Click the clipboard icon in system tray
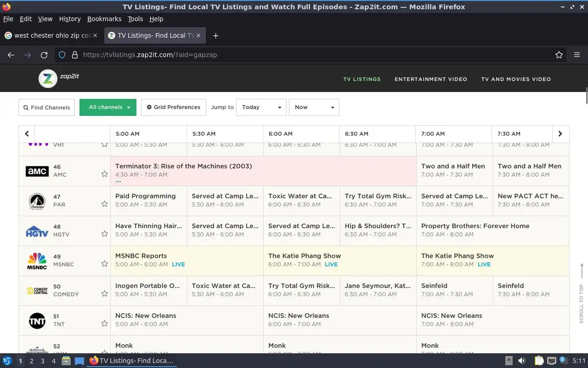This screenshot has width=588, height=368. tap(539, 361)
